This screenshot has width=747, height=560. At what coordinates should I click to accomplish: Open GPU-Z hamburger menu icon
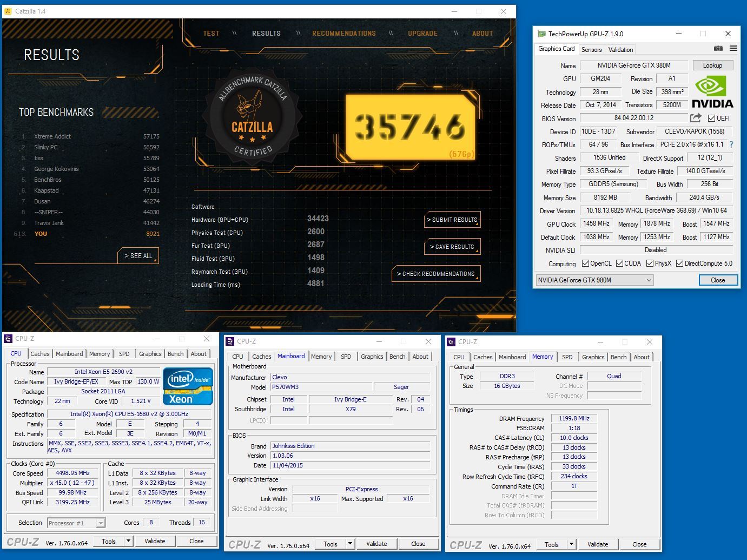(x=733, y=49)
